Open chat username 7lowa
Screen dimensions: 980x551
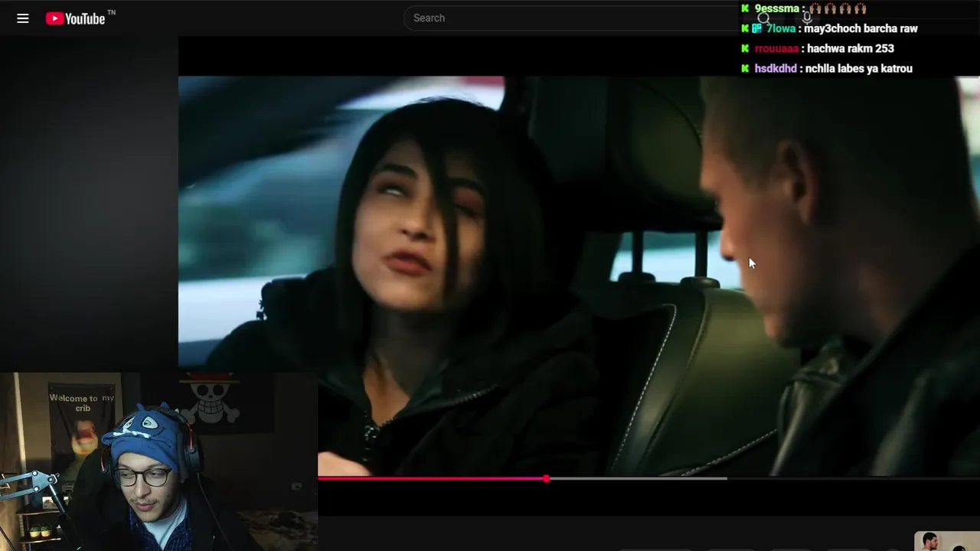point(781,28)
